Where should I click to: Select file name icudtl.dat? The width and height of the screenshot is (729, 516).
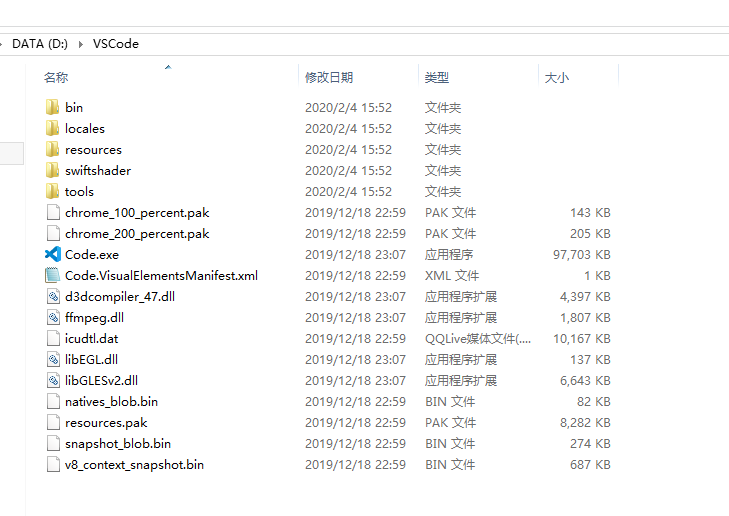(92, 339)
